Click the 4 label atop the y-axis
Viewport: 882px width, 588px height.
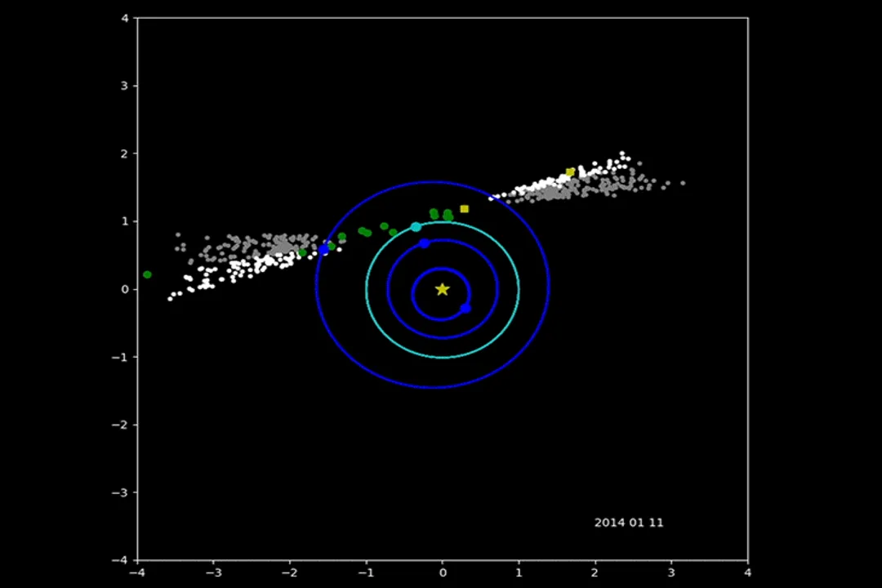coord(124,18)
